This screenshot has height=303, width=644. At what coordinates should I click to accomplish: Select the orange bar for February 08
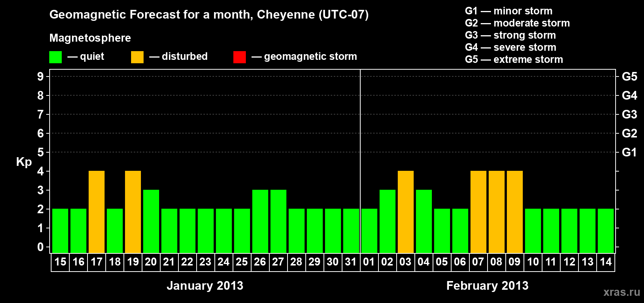tap(497, 212)
